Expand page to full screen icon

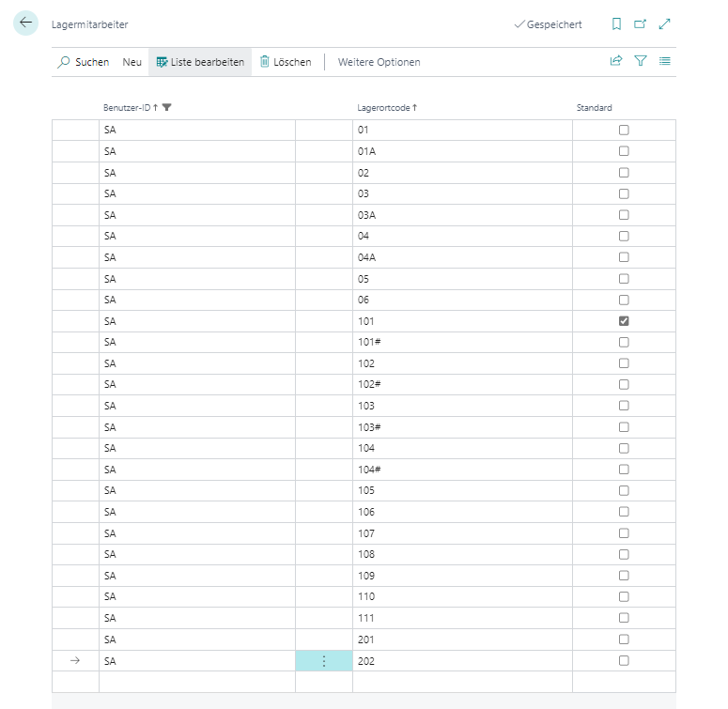coord(665,24)
